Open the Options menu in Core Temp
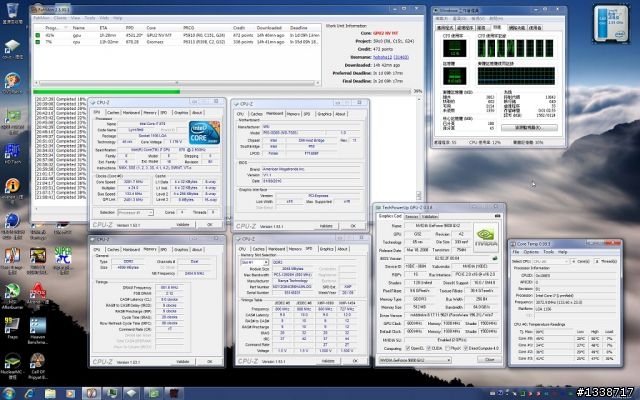640x400 pixels. (531, 252)
